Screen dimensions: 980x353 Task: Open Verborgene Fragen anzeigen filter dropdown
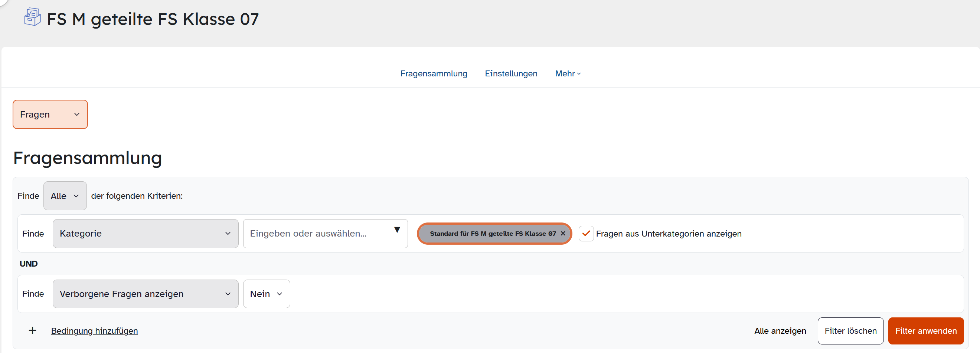(145, 294)
